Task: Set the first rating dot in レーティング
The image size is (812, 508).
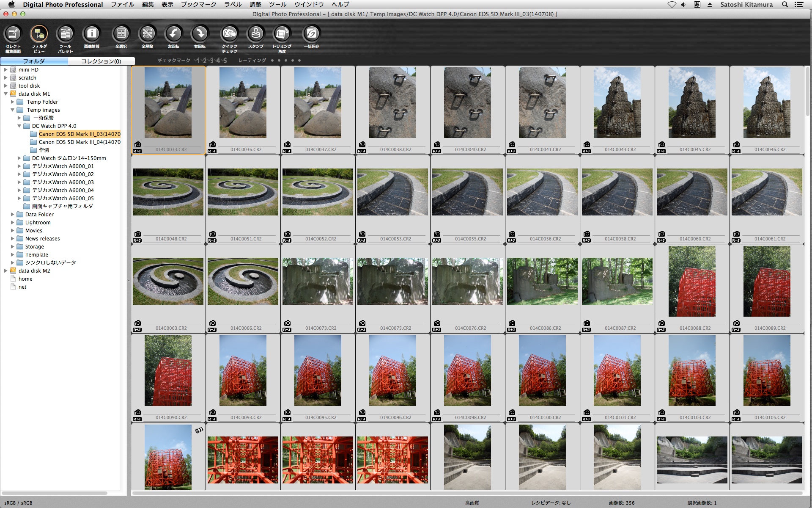Action: coord(272,61)
